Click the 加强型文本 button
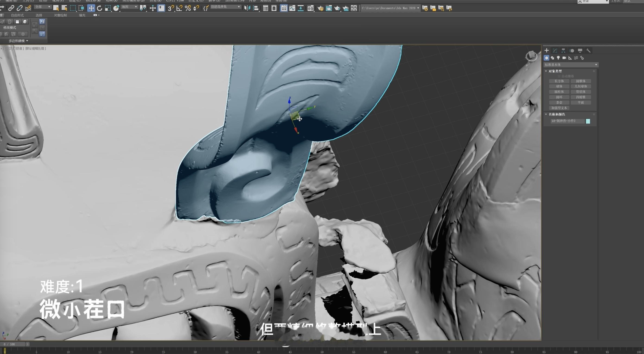 point(559,108)
